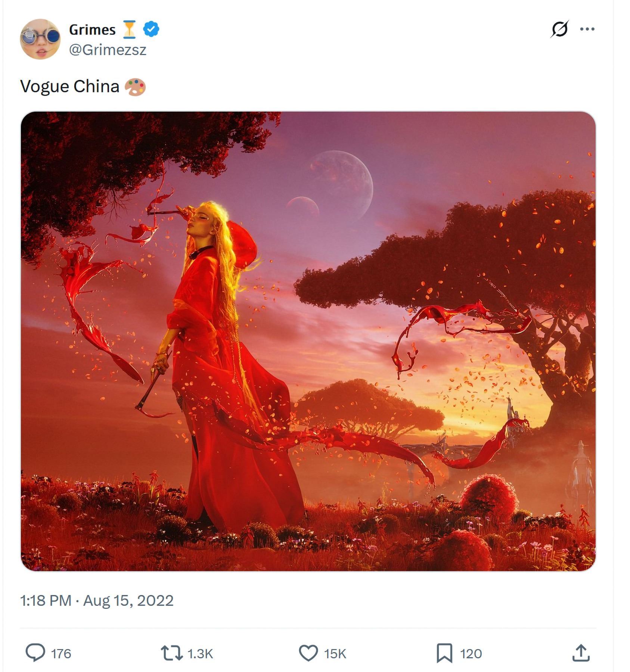This screenshot has height=672, width=630.
Task: Click the 1:18 PM timestamp
Action: (x=45, y=601)
